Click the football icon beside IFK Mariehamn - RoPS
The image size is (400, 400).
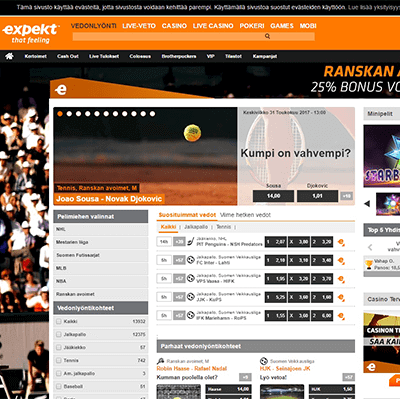tap(191, 315)
